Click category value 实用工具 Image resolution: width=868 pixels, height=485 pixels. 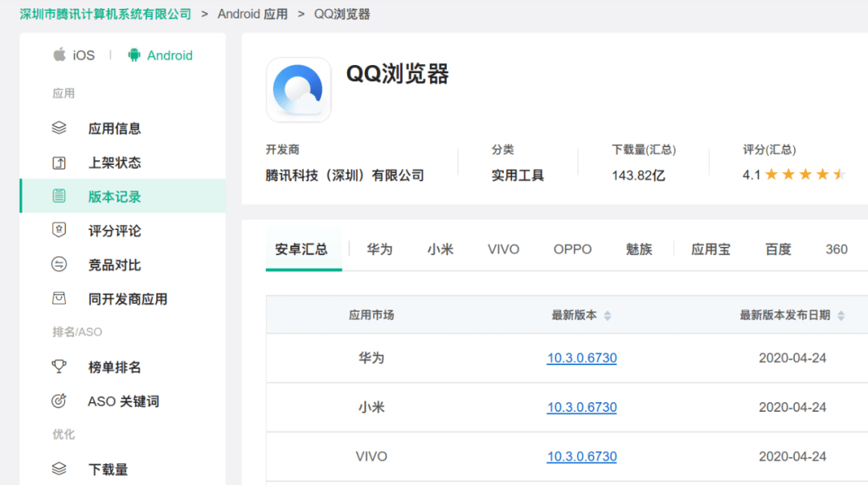tap(518, 175)
